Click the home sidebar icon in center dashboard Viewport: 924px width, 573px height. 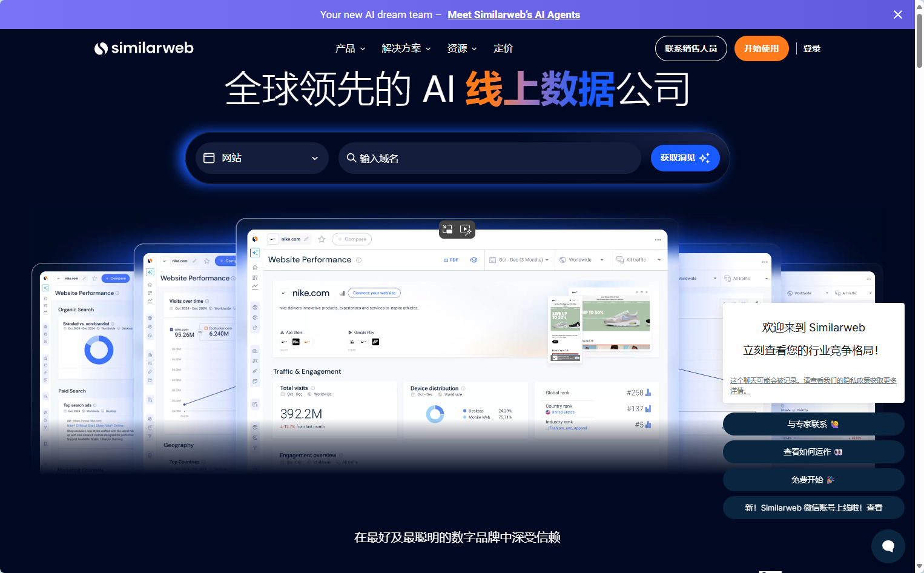(255, 267)
